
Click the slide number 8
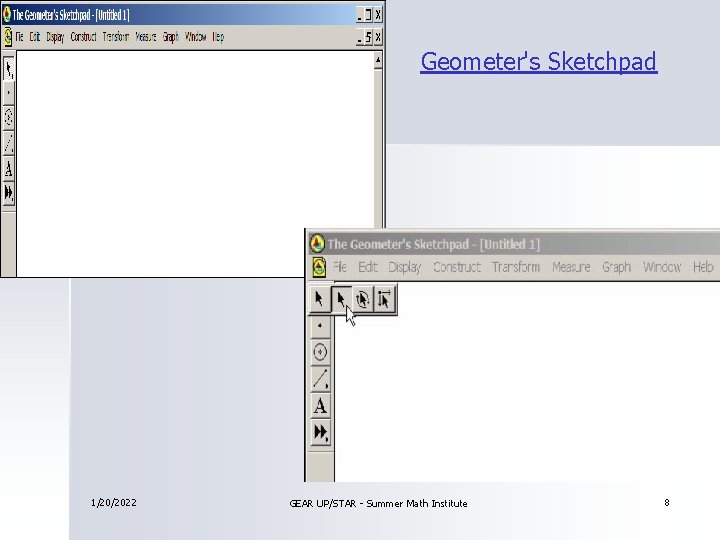667,502
